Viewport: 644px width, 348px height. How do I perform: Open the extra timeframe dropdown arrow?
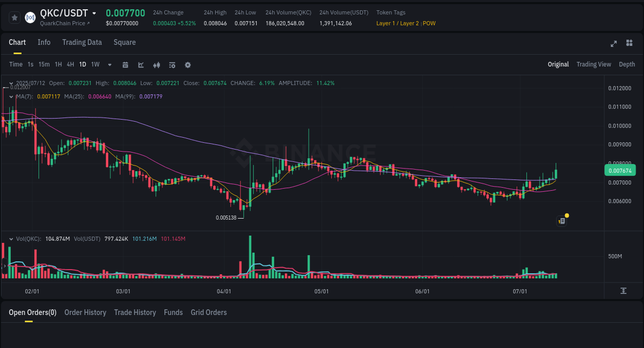click(x=109, y=65)
